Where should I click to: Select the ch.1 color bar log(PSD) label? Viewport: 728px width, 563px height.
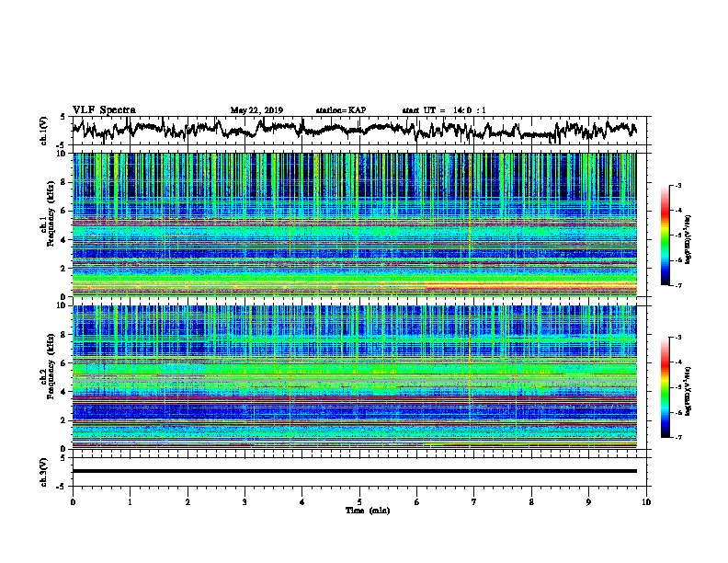tap(688, 239)
